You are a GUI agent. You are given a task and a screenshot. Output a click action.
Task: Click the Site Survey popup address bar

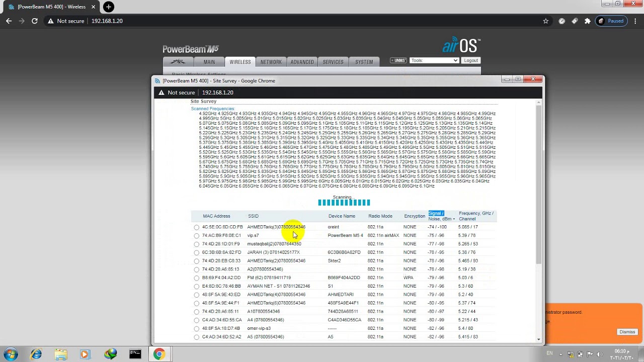click(218, 93)
